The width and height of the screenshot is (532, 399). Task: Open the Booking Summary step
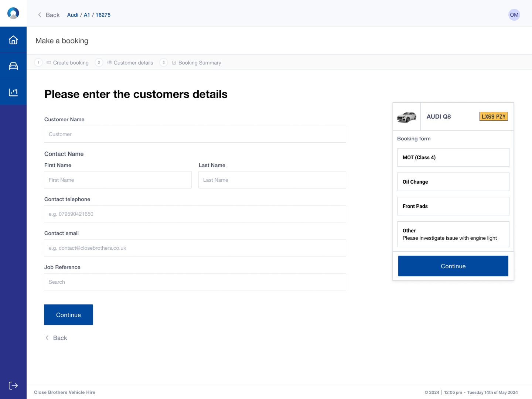pos(199,62)
